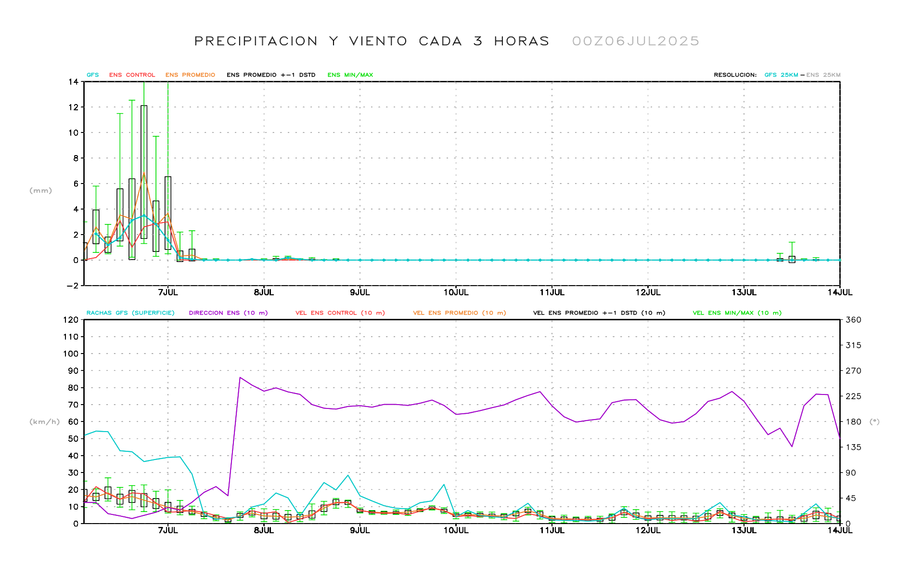Click 'VEL ENS PROMEDIO +-1 DSTD (10 m)' legend

click(x=599, y=313)
